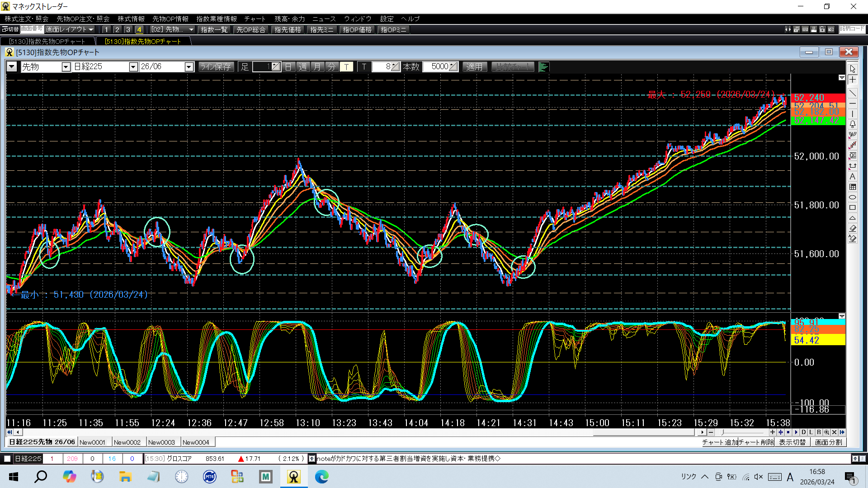Click the 適用 apply button
Image resolution: width=868 pixels, height=488 pixels.
pyautogui.click(x=474, y=67)
